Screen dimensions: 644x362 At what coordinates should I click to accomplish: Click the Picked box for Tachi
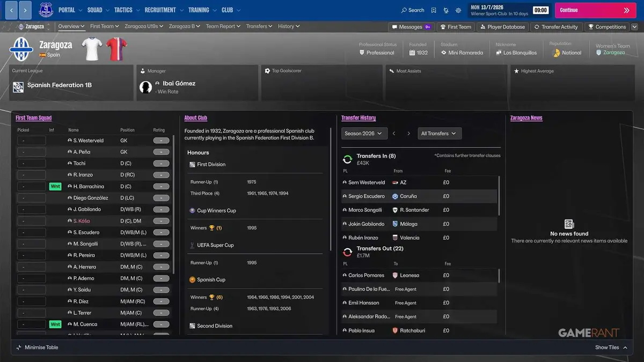click(x=31, y=164)
